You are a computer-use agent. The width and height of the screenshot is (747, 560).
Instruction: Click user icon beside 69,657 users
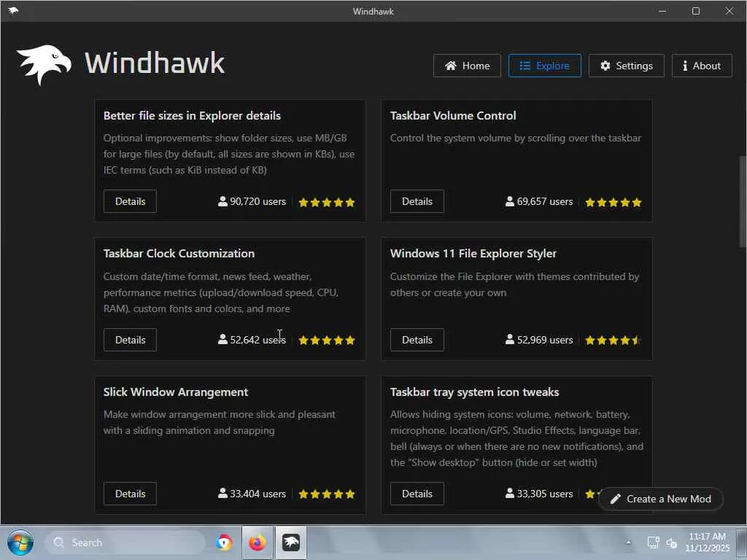[x=510, y=201]
